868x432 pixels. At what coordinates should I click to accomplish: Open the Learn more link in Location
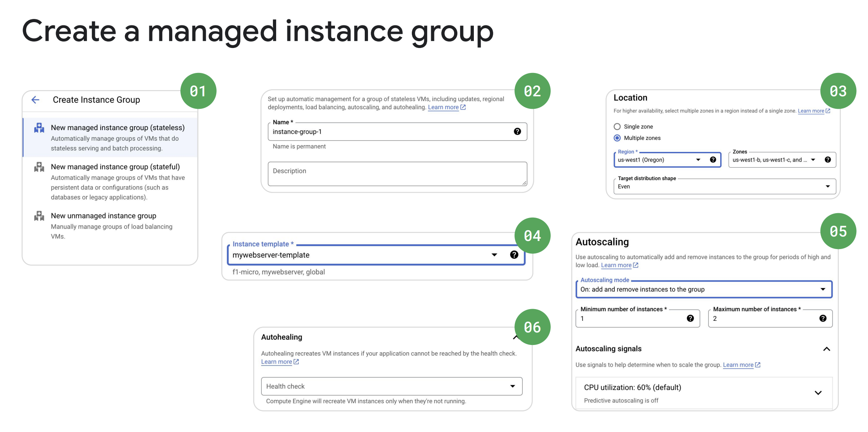coord(811,111)
